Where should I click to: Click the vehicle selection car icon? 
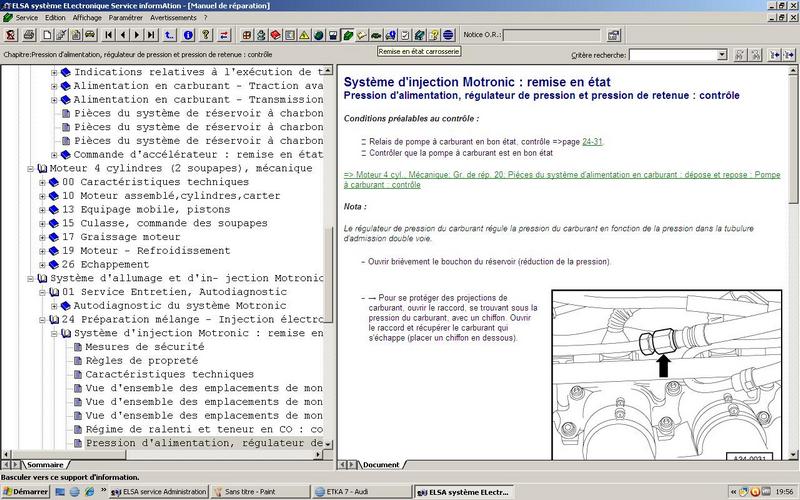coord(90,35)
